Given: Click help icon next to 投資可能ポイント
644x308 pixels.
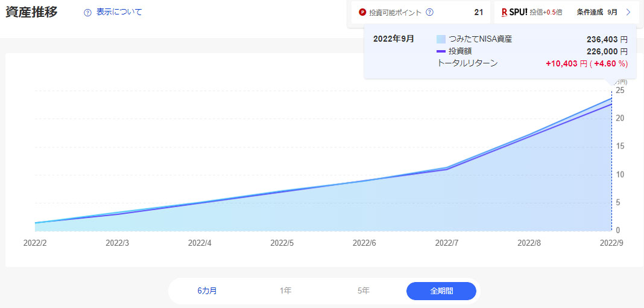Looking at the screenshot, I should 429,12.
